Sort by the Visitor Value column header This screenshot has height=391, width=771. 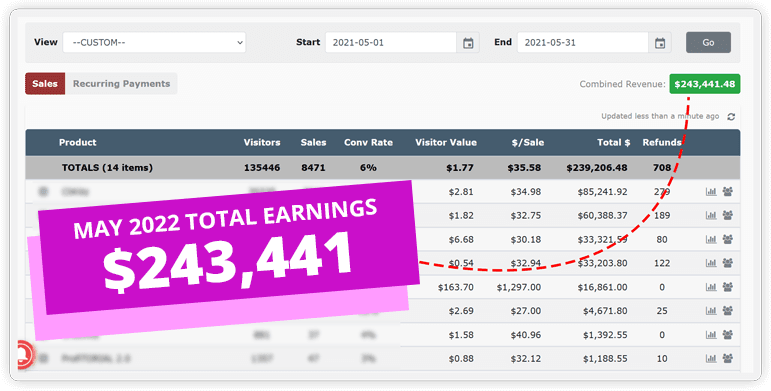pyautogui.click(x=446, y=143)
